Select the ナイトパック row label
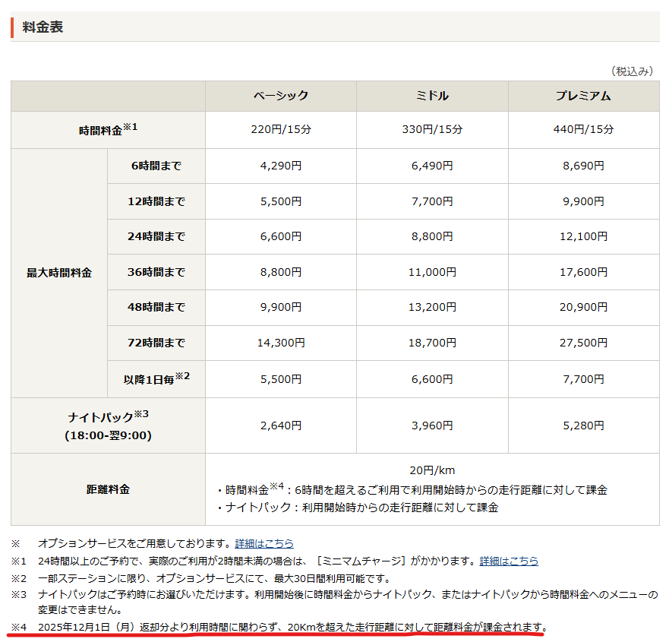This screenshot has width=672, height=639. pos(108,425)
